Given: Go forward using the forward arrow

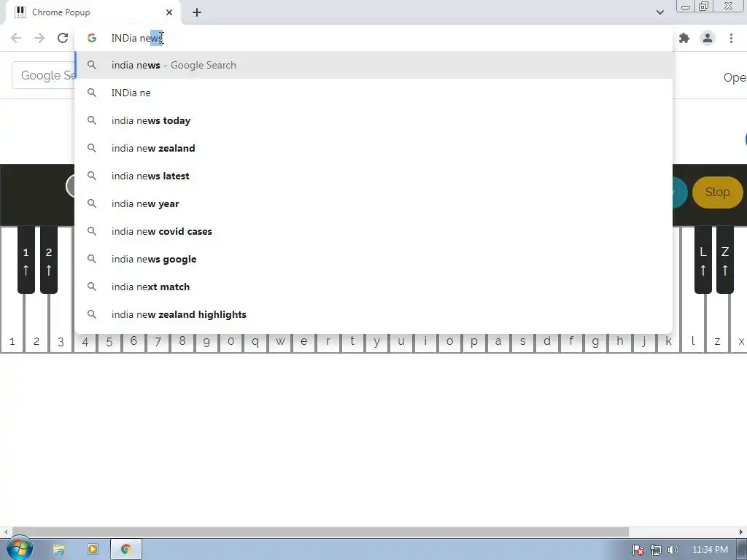Looking at the screenshot, I should tap(39, 38).
